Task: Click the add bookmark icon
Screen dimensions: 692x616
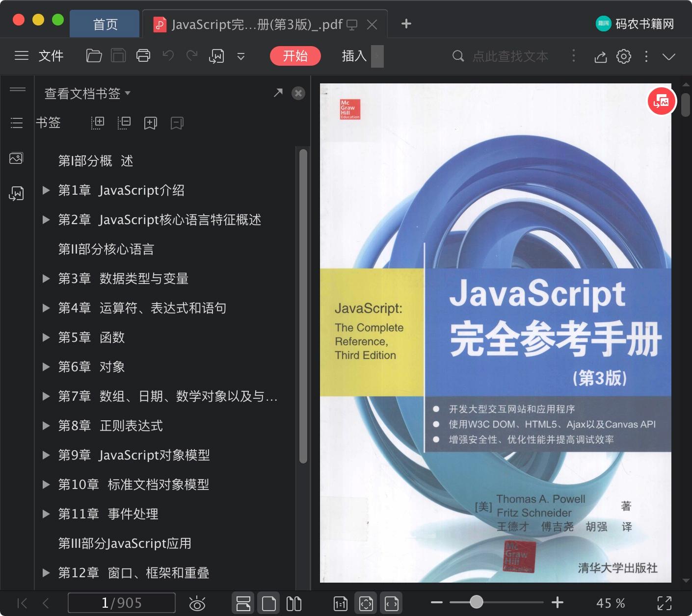Action: tap(151, 123)
